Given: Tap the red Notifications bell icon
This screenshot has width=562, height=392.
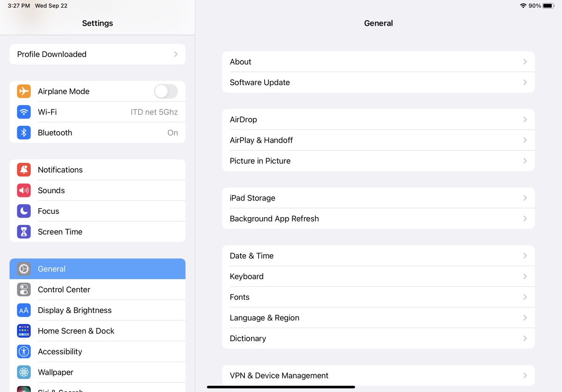Looking at the screenshot, I should click(24, 170).
